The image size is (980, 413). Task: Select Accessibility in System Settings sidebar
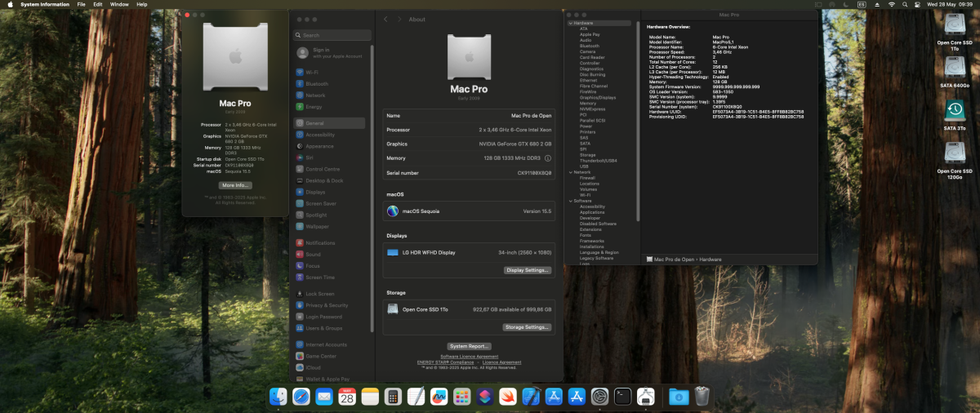[x=330, y=135]
